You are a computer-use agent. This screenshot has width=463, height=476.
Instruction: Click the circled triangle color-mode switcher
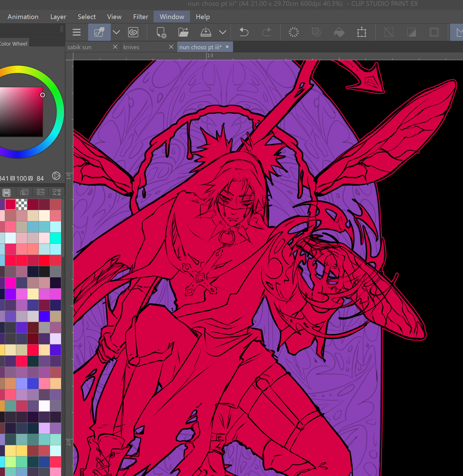56,176
